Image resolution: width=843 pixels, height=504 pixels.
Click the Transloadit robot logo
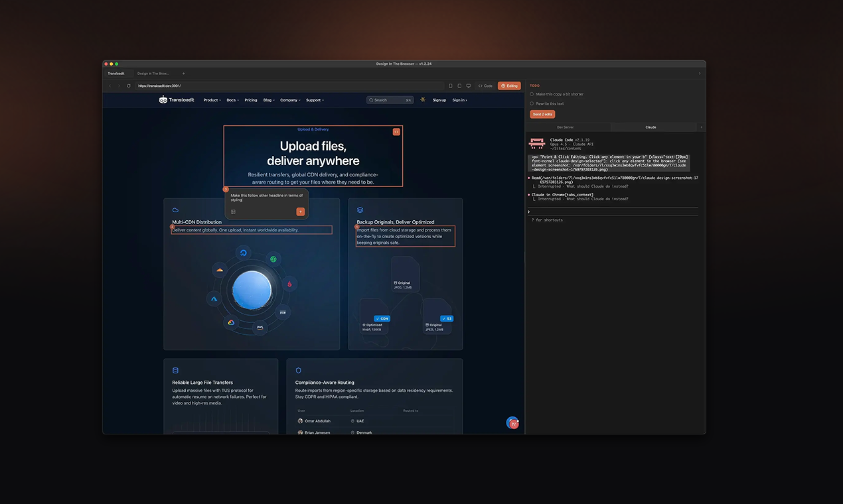click(163, 99)
